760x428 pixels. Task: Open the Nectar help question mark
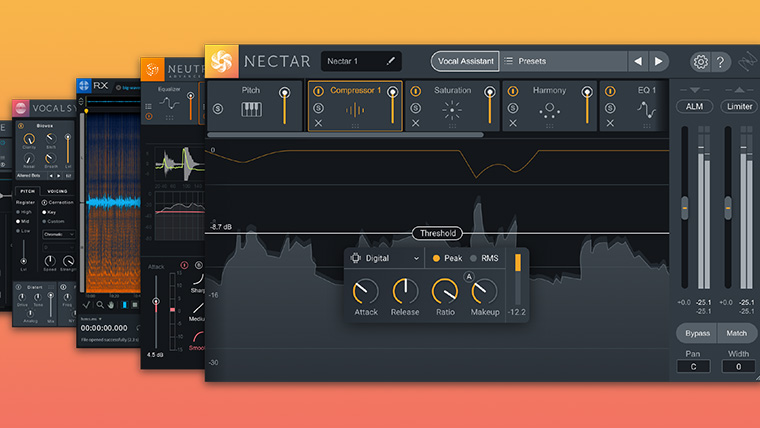[x=720, y=62]
